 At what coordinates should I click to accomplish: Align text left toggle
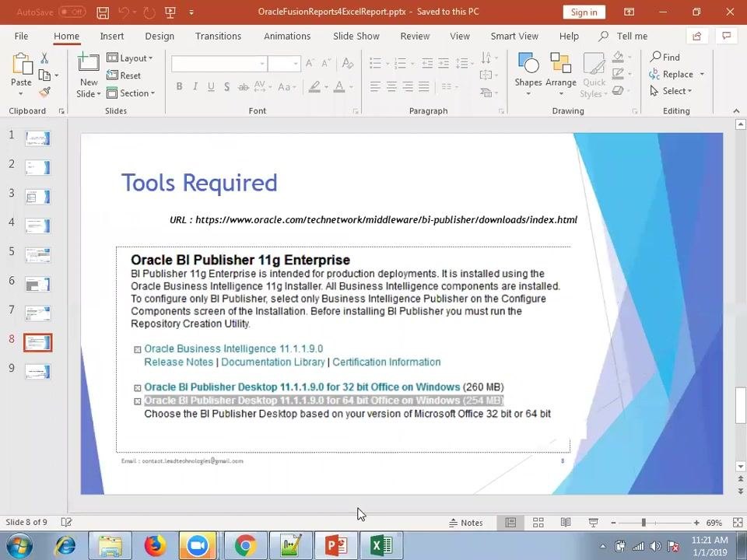click(375, 86)
